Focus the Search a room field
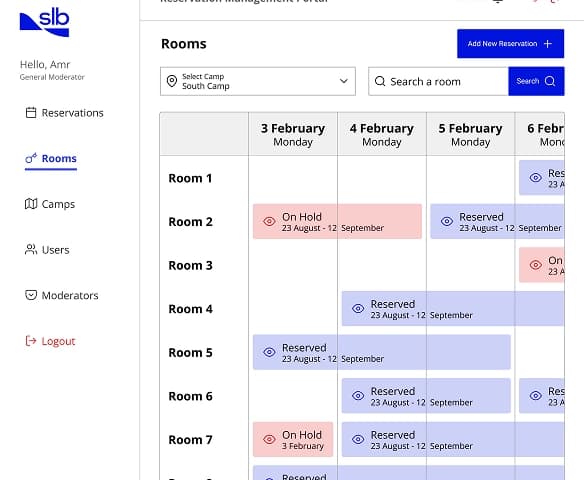Screen dimensions: 584x480 pyautogui.click(x=438, y=81)
